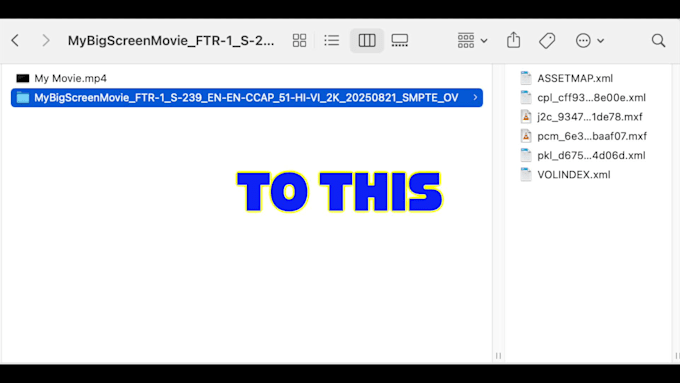The height and width of the screenshot is (383, 680).
Task: Expand the MyBigScreenMovie folder chevron
Action: tap(475, 98)
